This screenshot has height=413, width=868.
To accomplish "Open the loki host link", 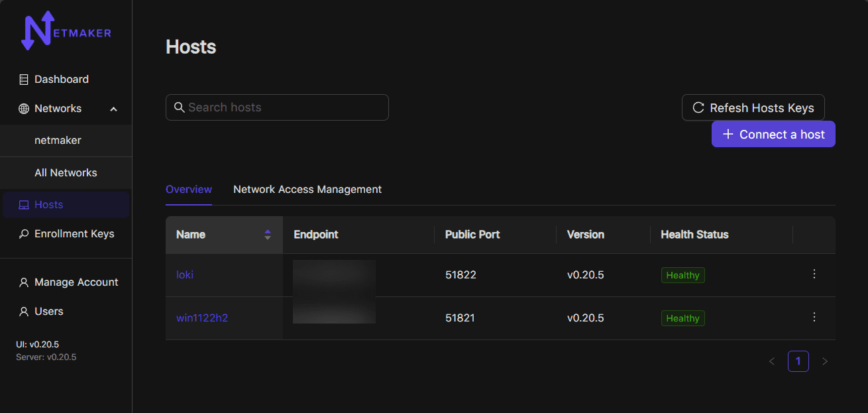I will (185, 275).
